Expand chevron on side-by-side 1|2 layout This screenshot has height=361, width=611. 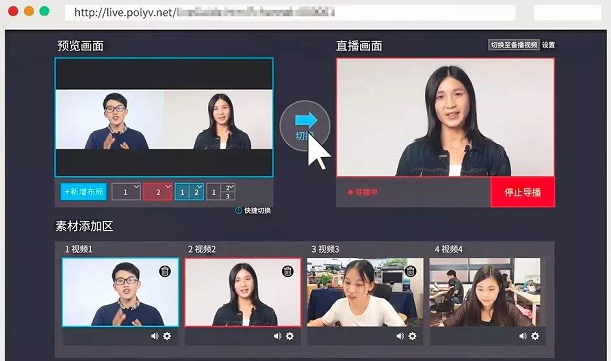(200, 187)
